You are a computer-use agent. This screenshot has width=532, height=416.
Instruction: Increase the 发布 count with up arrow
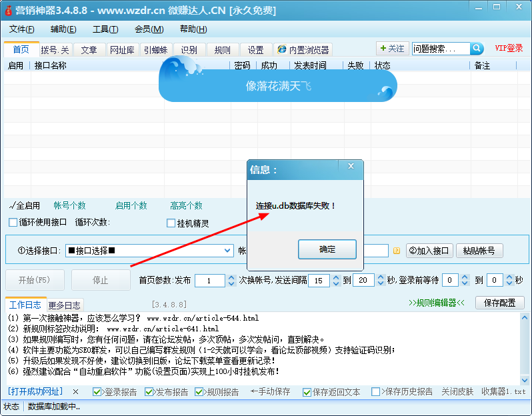coord(231,277)
